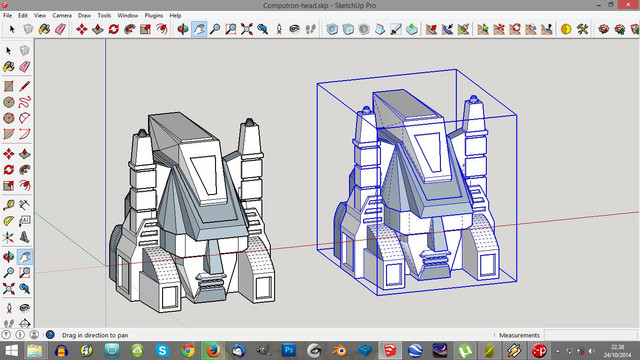Select the Text label tool
640x360 pixels.
(24, 221)
